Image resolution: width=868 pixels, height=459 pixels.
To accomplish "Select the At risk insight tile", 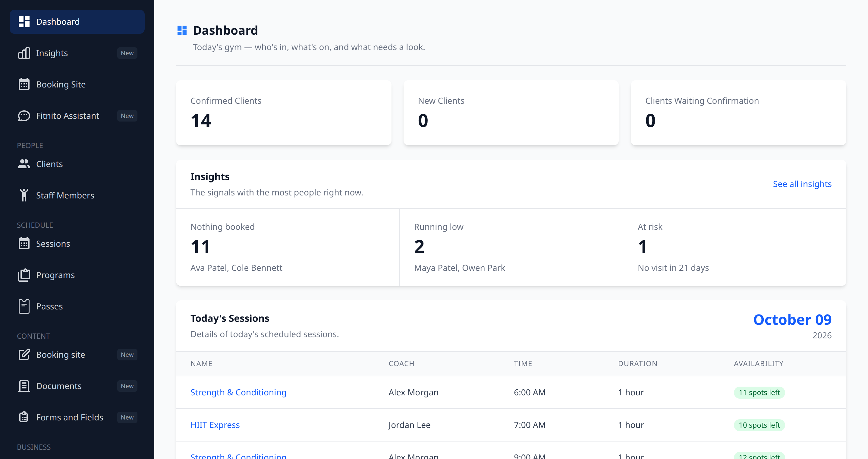I will pos(734,247).
